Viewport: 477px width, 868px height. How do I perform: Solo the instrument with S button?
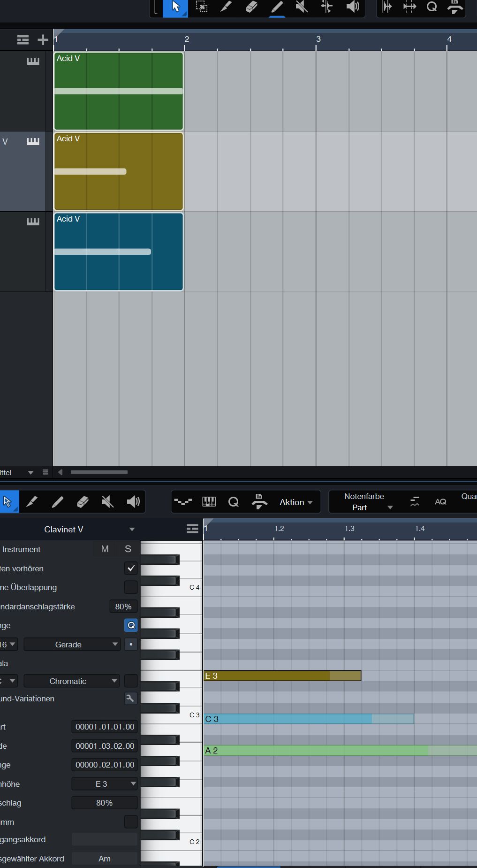click(x=128, y=549)
